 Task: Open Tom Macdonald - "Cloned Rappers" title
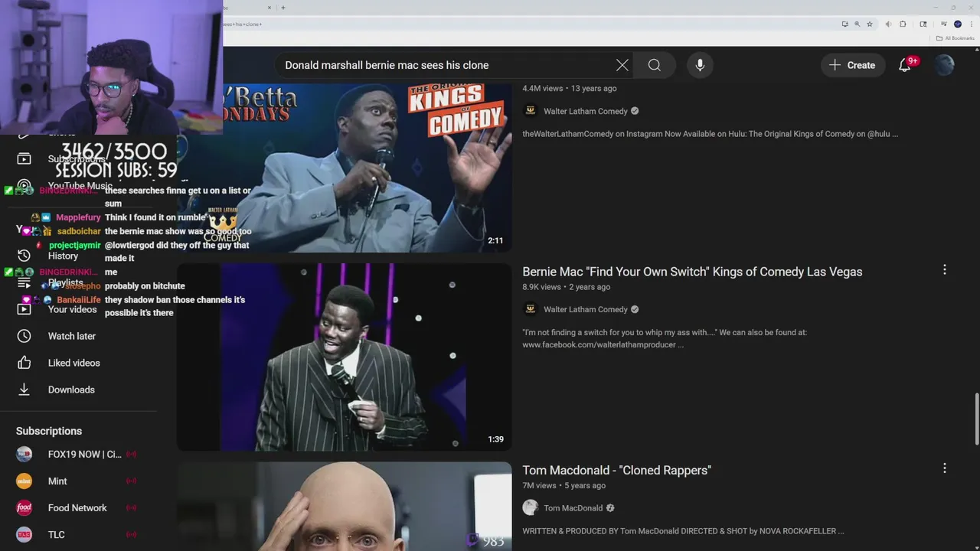[x=617, y=470]
